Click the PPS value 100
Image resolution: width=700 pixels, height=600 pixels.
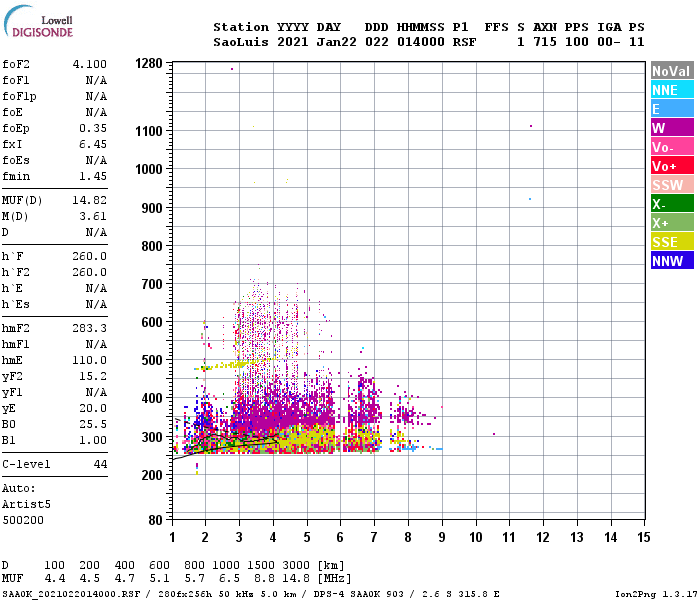click(577, 42)
